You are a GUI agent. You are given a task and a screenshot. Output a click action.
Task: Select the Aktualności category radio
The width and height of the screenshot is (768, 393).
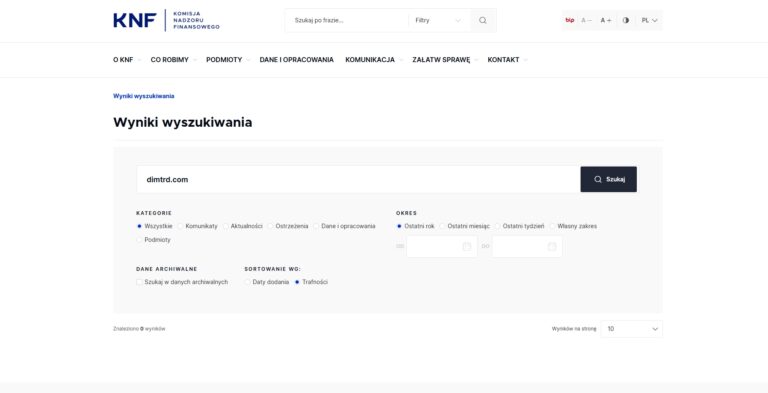[x=225, y=226]
